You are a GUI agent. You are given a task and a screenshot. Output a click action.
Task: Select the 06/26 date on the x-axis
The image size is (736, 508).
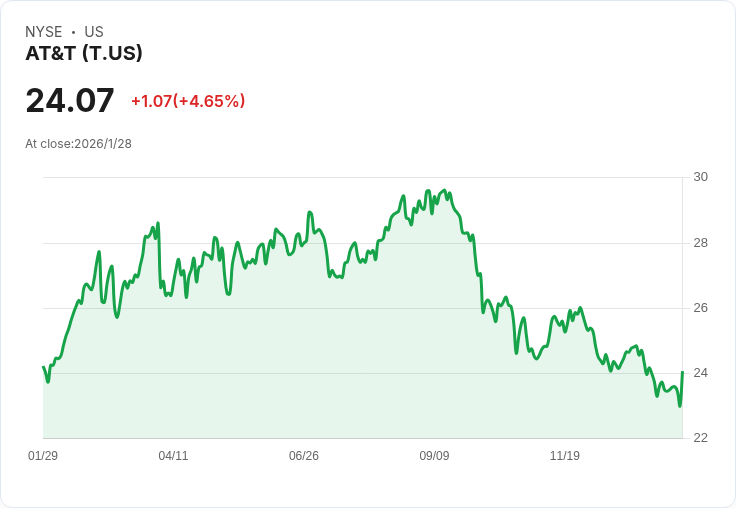304,456
